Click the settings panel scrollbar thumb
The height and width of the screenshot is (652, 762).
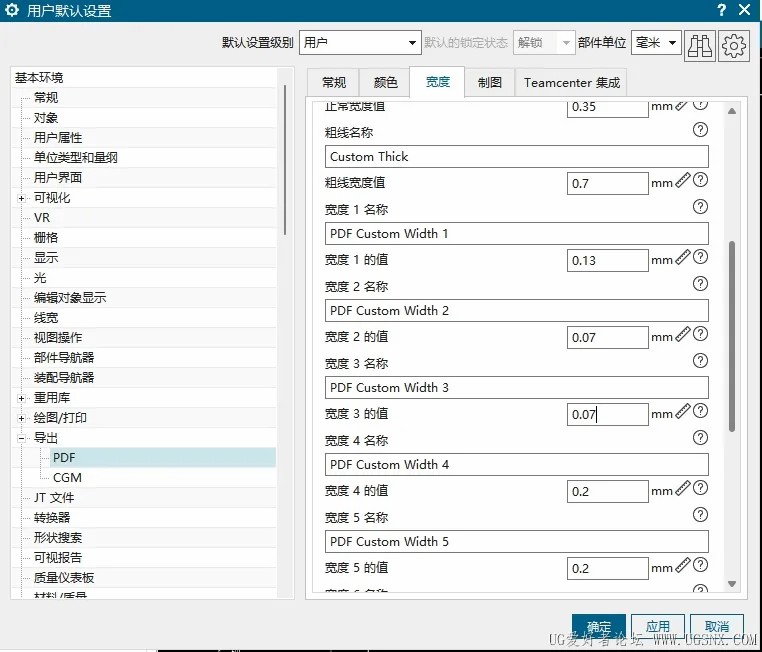732,336
